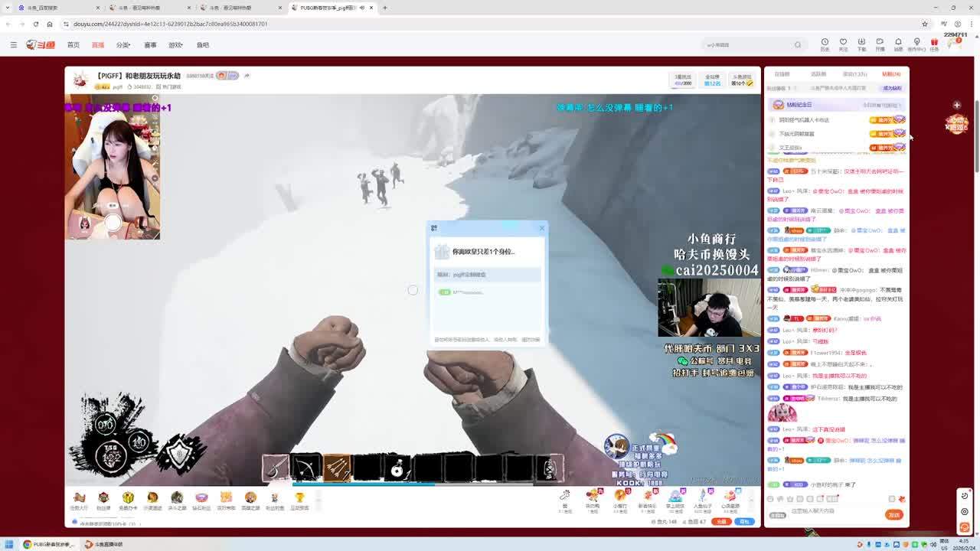Click the Douyu logo
Screen dimensions: 980x551
click(41, 45)
